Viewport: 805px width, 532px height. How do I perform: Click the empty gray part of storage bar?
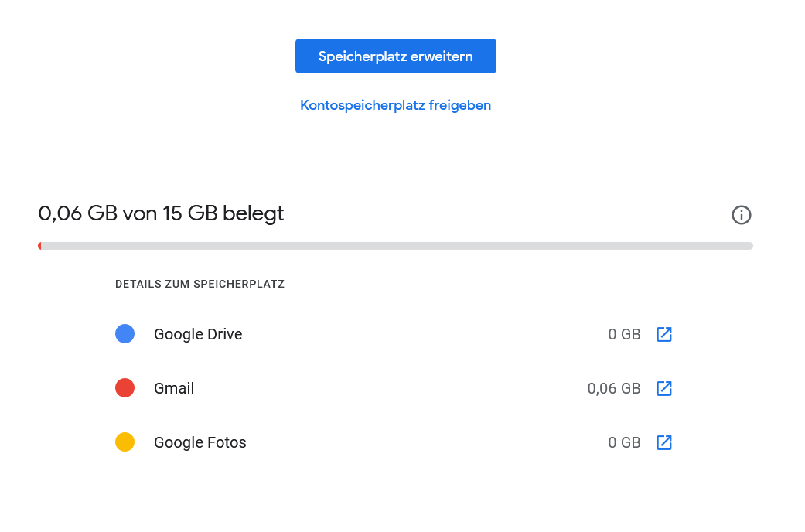click(397, 246)
